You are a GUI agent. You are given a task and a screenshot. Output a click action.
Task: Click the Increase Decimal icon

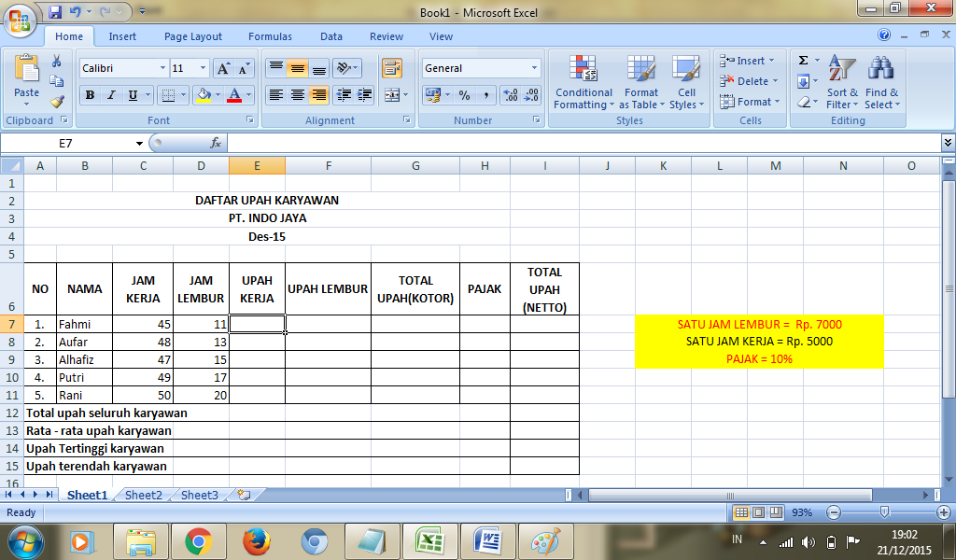[x=511, y=95]
